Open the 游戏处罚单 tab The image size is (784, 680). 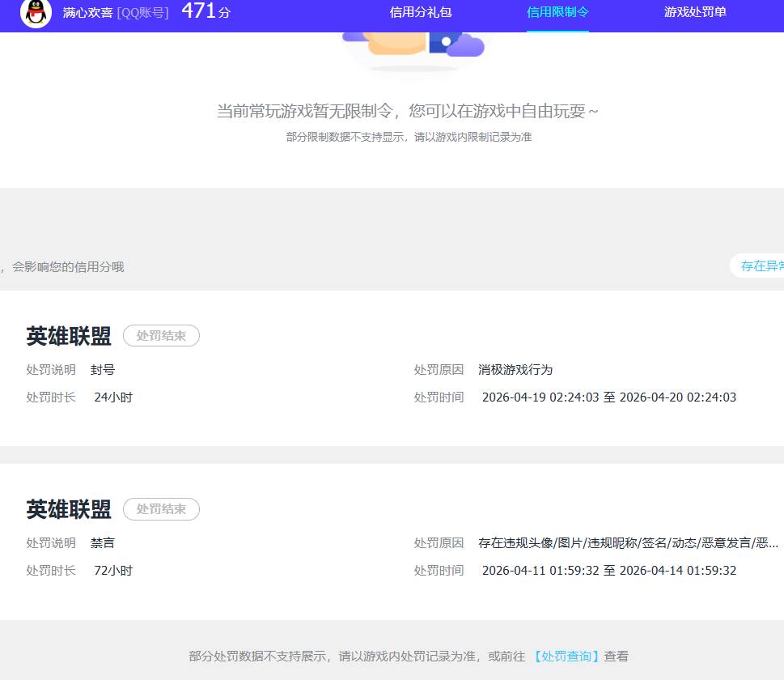tap(695, 12)
